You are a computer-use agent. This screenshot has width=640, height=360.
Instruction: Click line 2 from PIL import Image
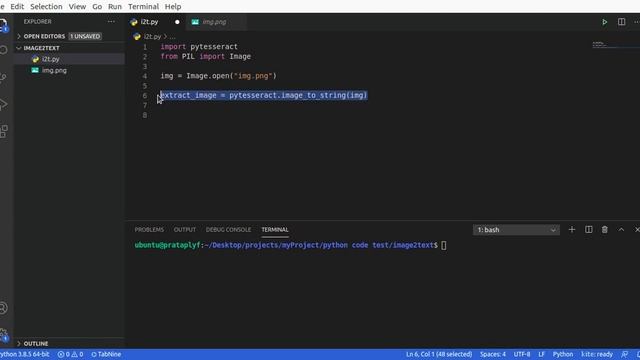click(205, 56)
